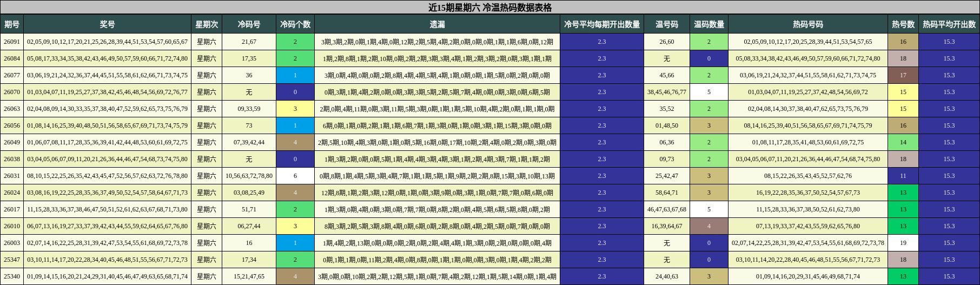The height and width of the screenshot is (285, 980).
Task: Click warm numbers cell 46,47,63,67,68
Action: 667,209
